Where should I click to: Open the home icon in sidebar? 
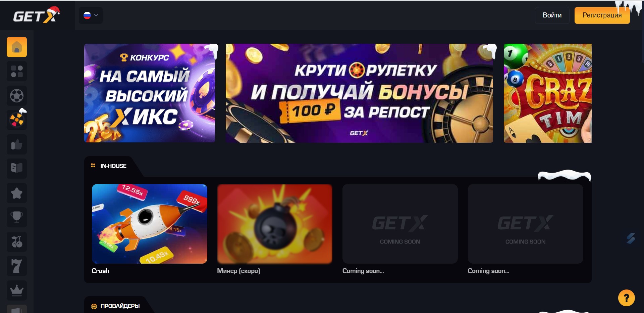(x=17, y=47)
